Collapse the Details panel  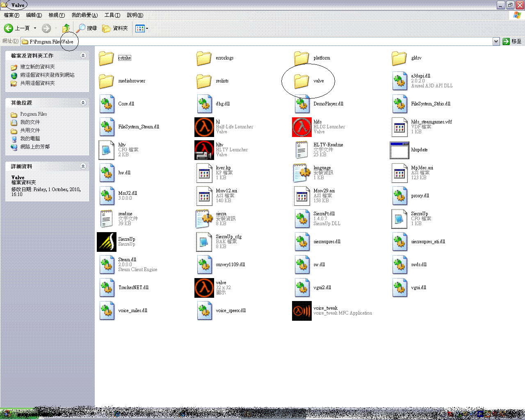(83, 167)
